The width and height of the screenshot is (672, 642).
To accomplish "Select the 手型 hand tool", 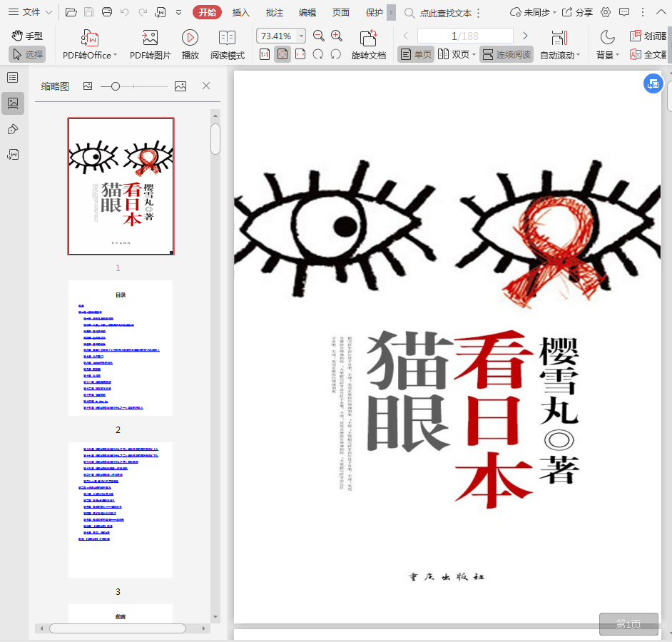I will point(27,36).
